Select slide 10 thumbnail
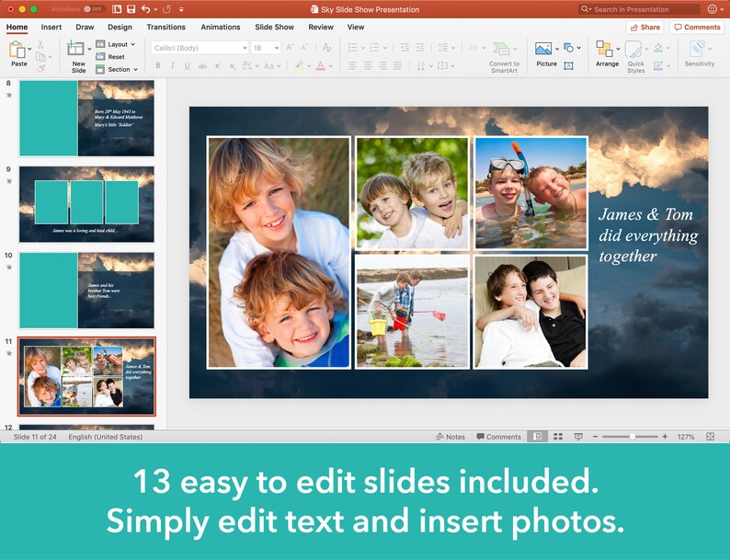 click(x=86, y=290)
